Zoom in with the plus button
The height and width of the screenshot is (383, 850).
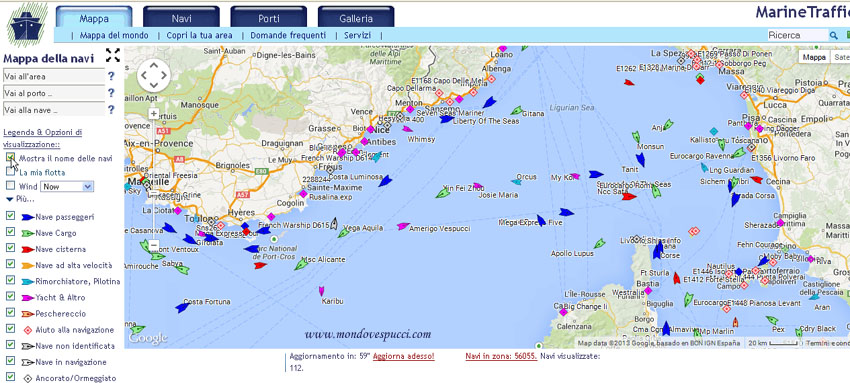pyautogui.click(x=153, y=114)
